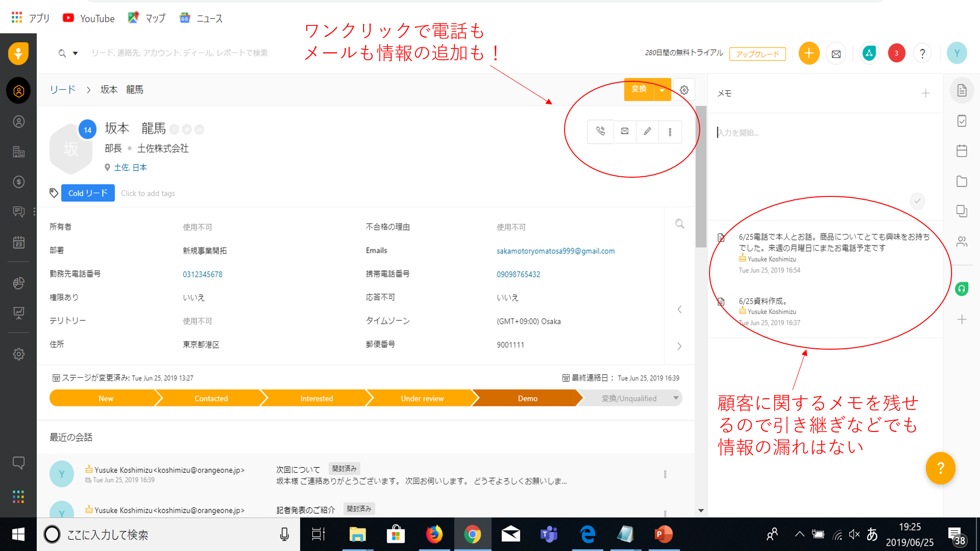
Task: Edit the lead with the pencil icon
Action: click(647, 131)
